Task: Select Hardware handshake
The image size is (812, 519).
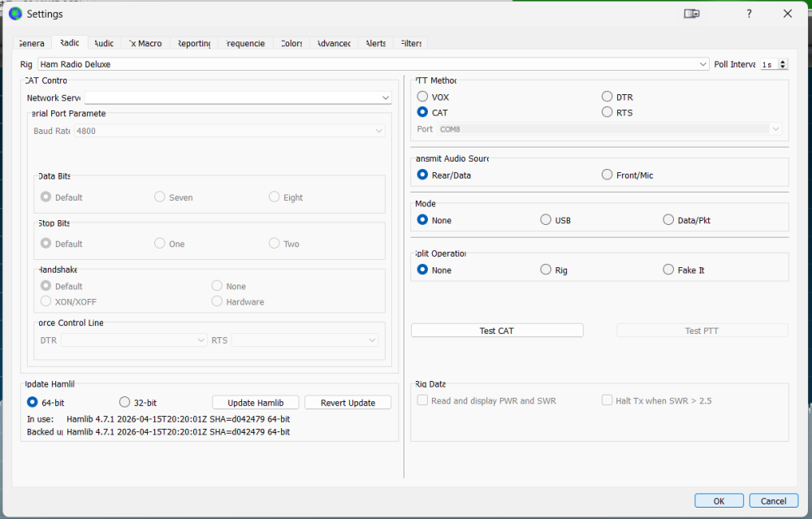Action: point(238,301)
